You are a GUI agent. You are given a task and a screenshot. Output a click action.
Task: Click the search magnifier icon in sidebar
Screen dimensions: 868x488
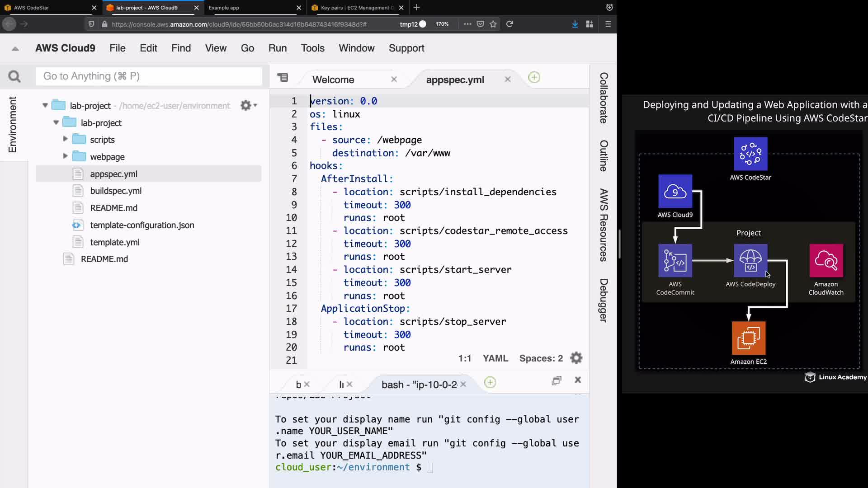(x=14, y=76)
